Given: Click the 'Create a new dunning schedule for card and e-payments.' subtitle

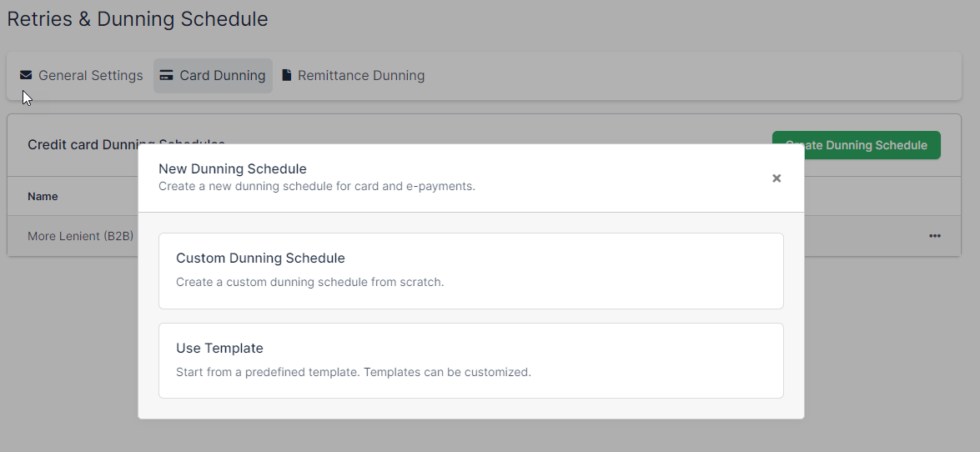Looking at the screenshot, I should [x=317, y=186].
